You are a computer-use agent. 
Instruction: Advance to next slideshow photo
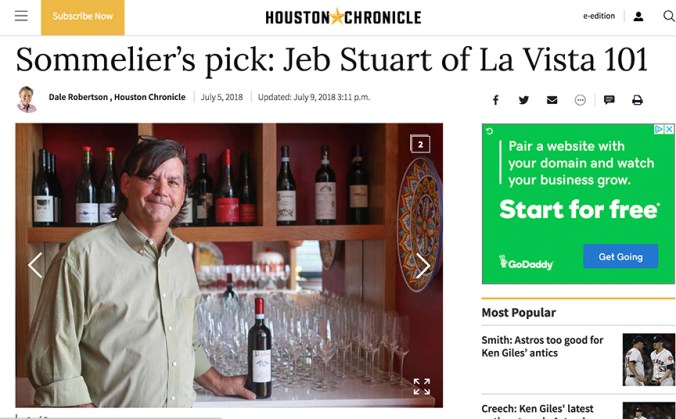click(x=422, y=265)
